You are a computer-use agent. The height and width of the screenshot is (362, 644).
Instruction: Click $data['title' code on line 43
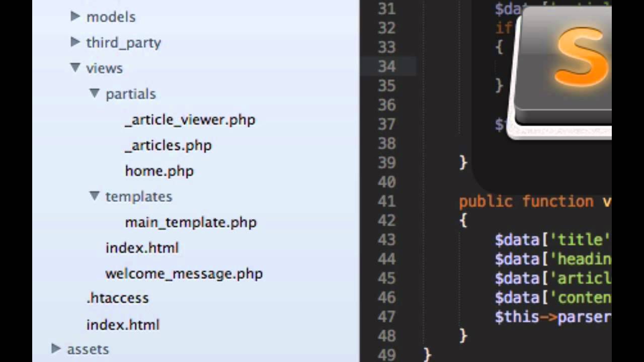[x=553, y=240]
